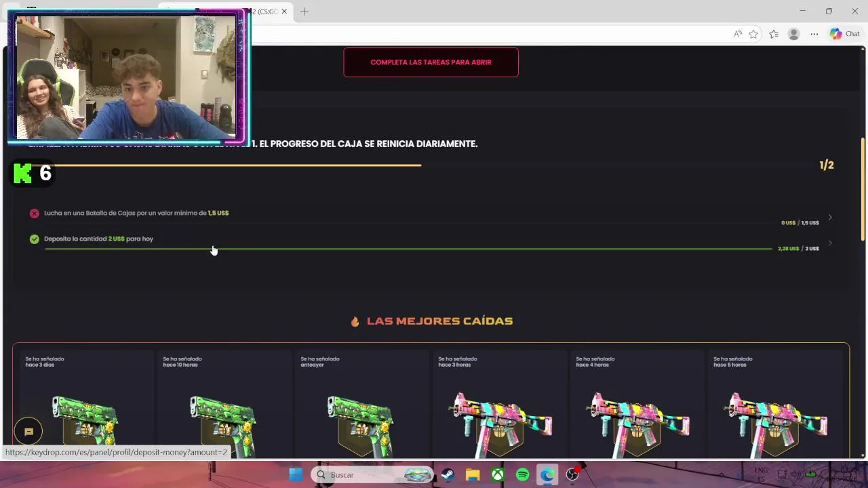Click the Buscar taskbar search box
868x488 pixels.
(x=372, y=475)
